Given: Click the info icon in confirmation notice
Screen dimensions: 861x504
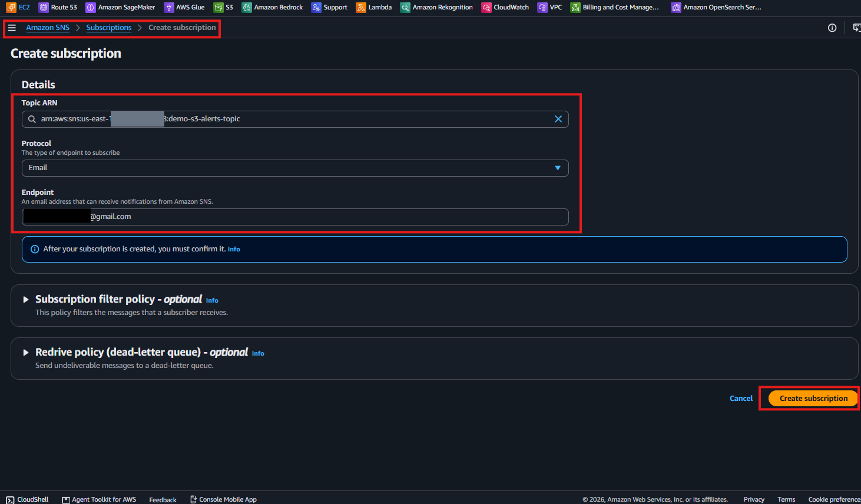Looking at the screenshot, I should (x=35, y=249).
